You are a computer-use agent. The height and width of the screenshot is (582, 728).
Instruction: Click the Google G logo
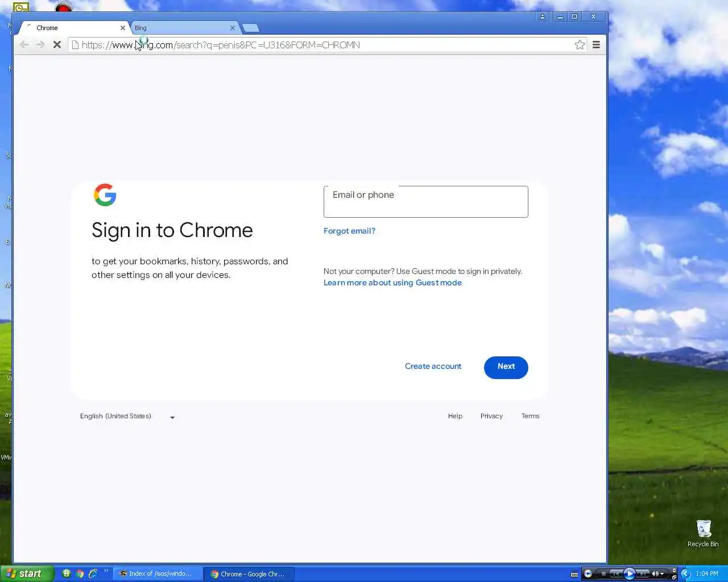coord(105,195)
